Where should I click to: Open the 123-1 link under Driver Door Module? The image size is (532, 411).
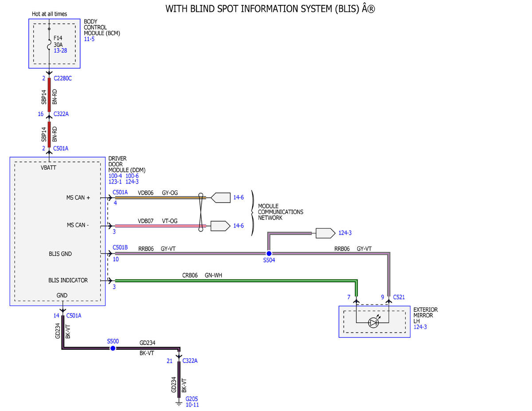click(x=115, y=181)
